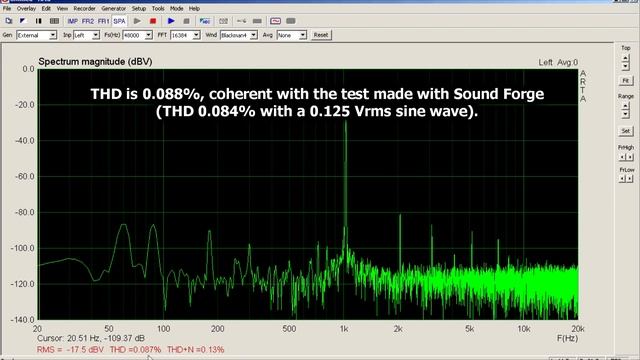
Task: Open the Generator menu
Action: coord(113,8)
